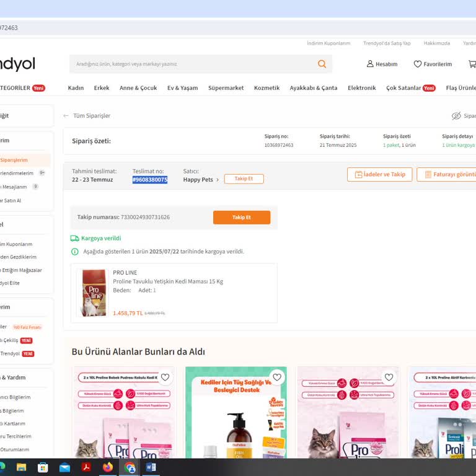476x476 pixels.
Task: Open the Tüy Sağlığı shampoo product image
Action: (236, 412)
